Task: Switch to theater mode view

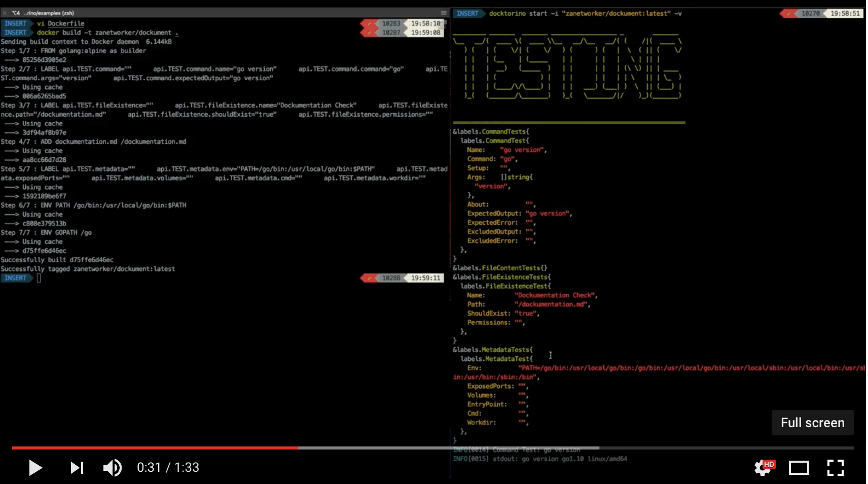Action: point(799,467)
